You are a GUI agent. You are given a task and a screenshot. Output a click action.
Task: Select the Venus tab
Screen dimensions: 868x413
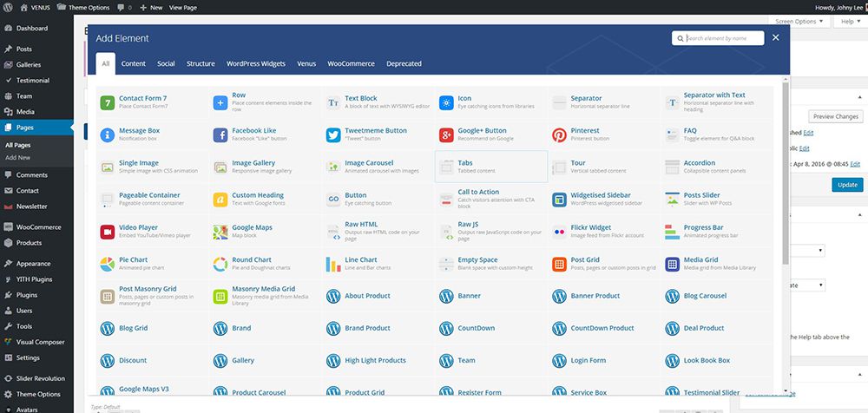306,63
